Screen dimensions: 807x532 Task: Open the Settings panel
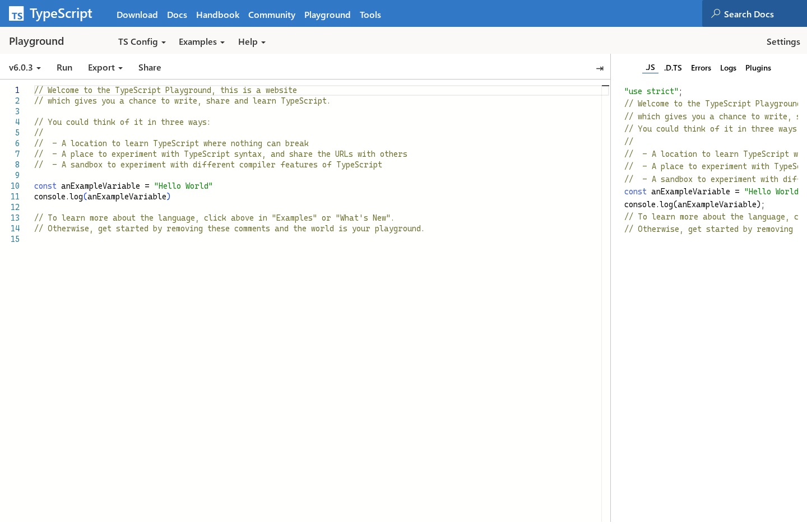[783, 42]
